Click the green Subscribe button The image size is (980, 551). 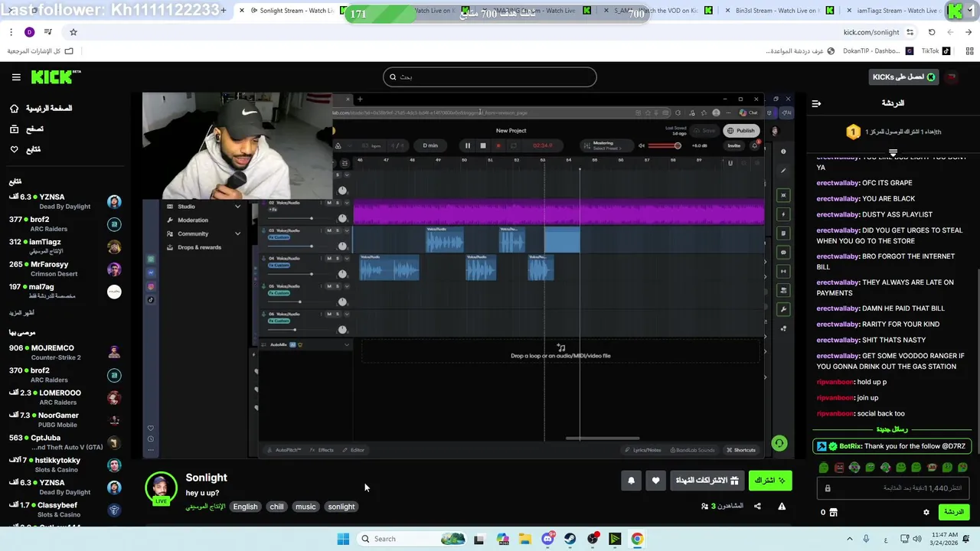(x=770, y=481)
